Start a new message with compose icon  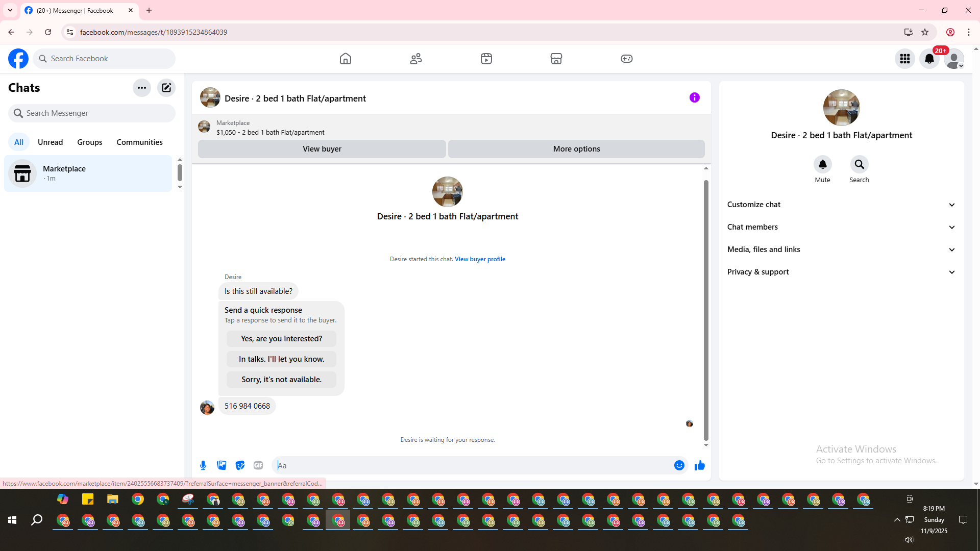tap(166, 88)
